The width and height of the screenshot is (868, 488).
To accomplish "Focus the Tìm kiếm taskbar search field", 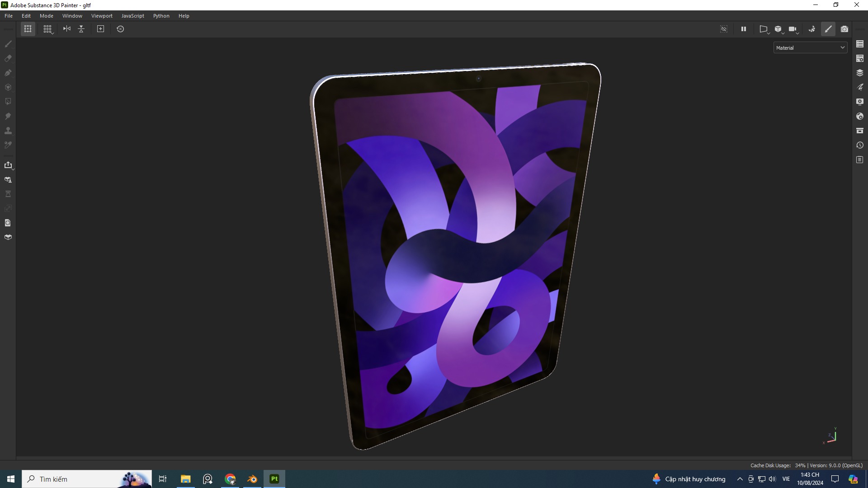I will tap(87, 479).
